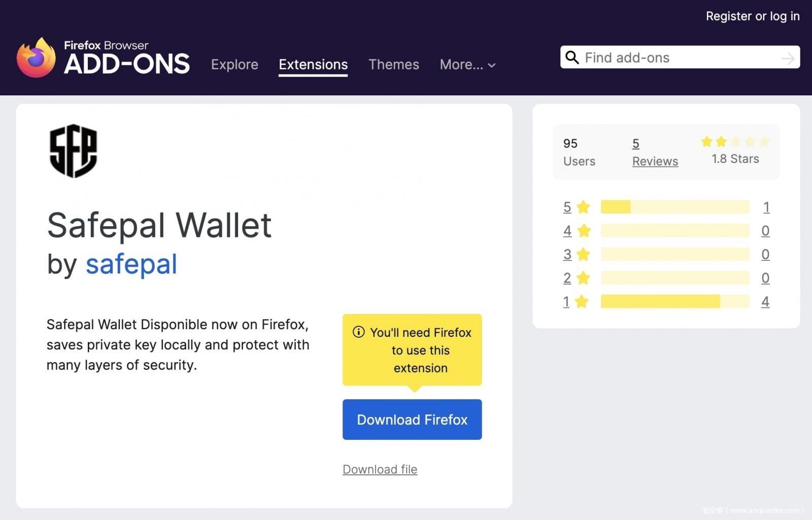
Task: Click the search magnifier icon
Action: pos(572,57)
